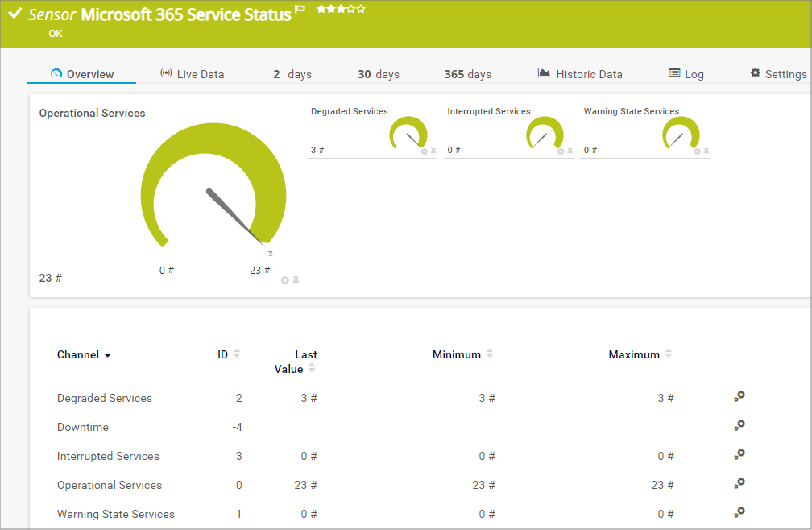812x530 pixels.
Task: Open settings gear for Warning State Services row
Action: (x=739, y=512)
